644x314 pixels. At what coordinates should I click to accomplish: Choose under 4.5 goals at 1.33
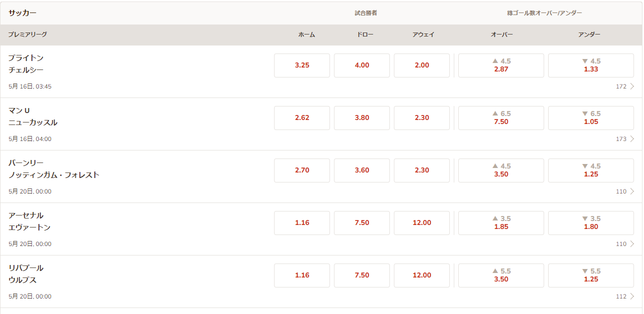(591, 65)
